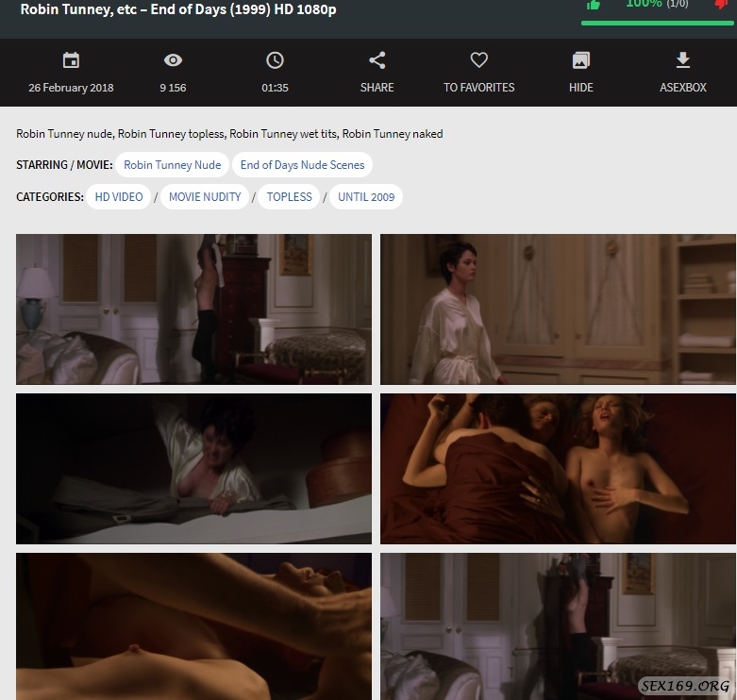Open the MOVIE NUDITY category
The image size is (737, 700).
(205, 197)
